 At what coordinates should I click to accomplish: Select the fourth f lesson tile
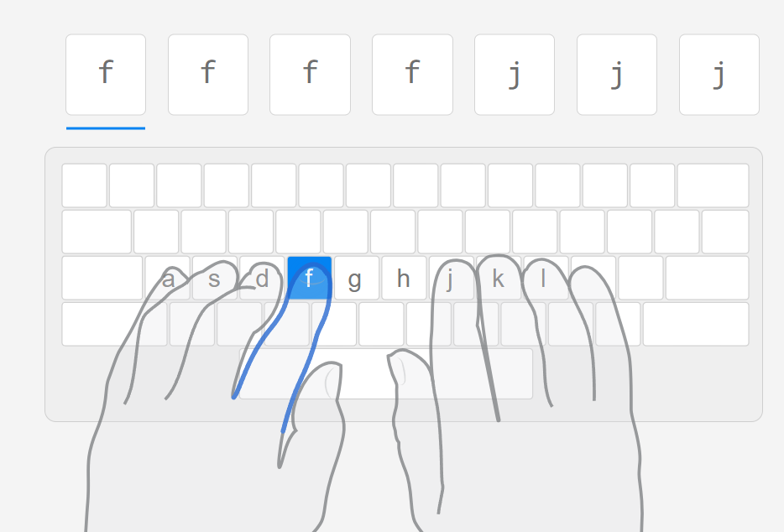coord(412,75)
